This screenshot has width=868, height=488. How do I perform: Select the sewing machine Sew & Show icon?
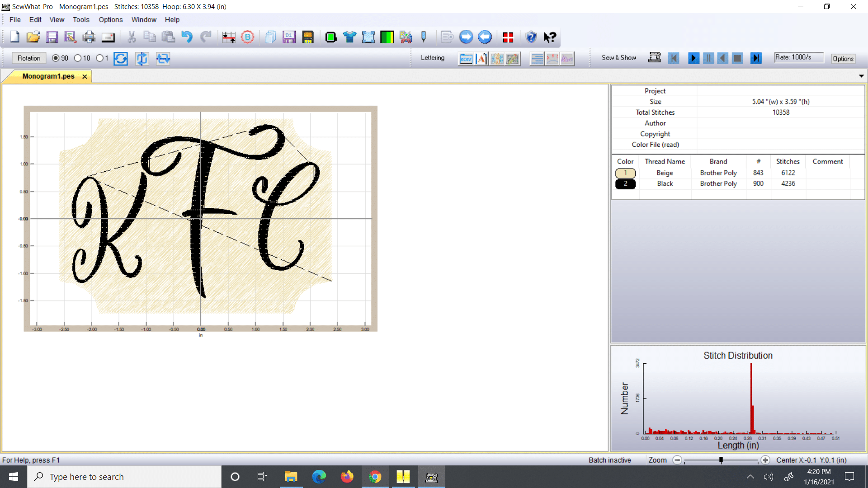[x=654, y=57]
